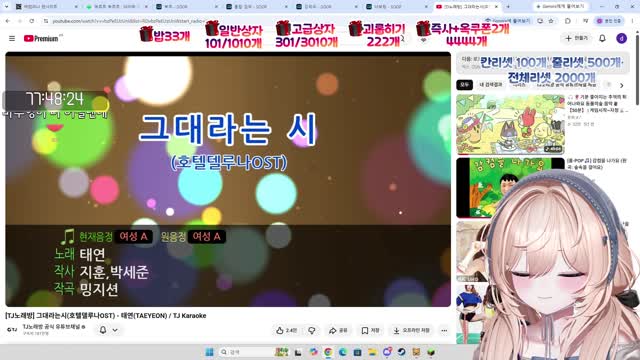This screenshot has height=360, width=640.
Task: Switch to the third SOOP tab
Action: coord(187,7)
